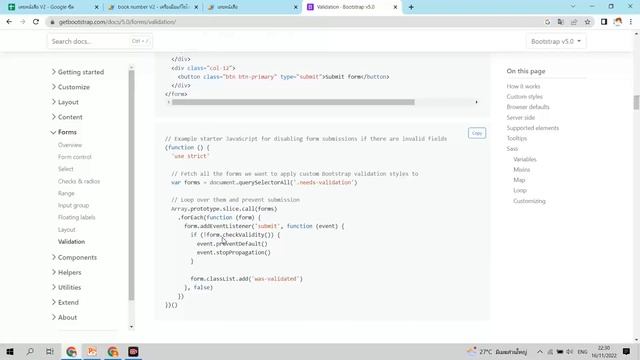The width and height of the screenshot is (640, 360).
Task: Open the Windows Start menu
Action: (10, 351)
